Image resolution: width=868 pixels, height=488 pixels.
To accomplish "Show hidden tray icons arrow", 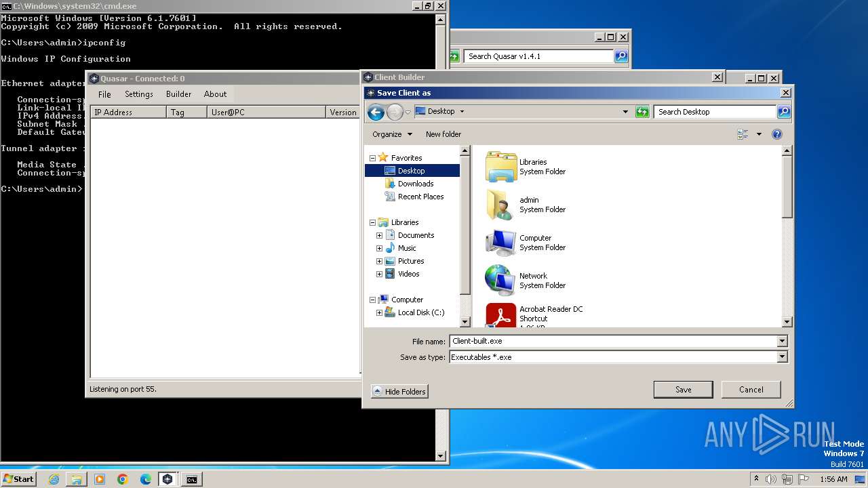I will (756, 479).
